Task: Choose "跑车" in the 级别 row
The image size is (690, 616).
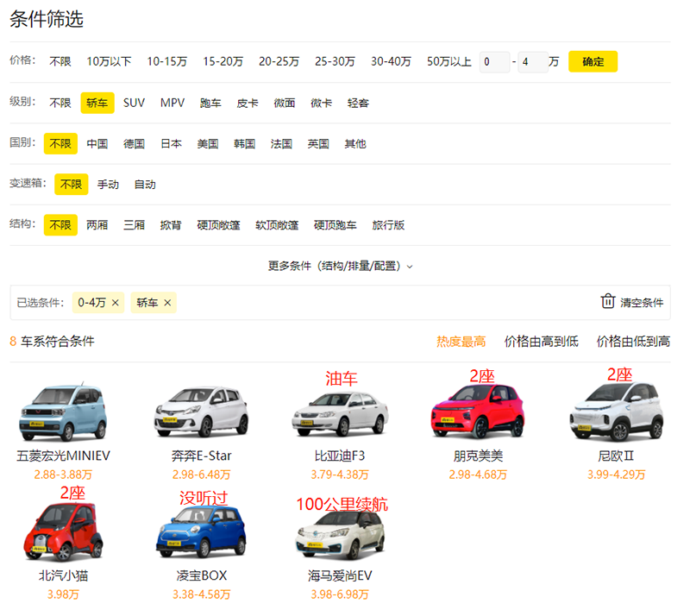Action: 209,102
